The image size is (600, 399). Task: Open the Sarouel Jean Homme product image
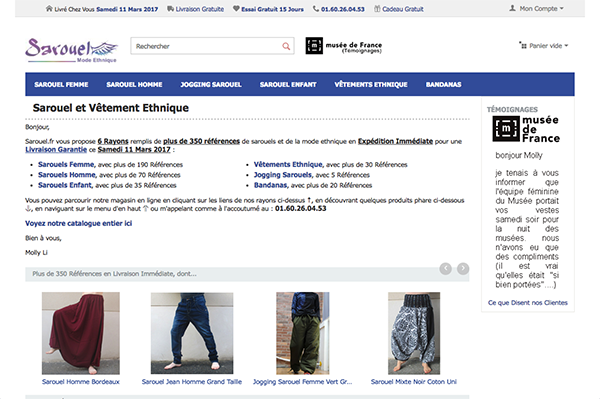click(x=192, y=333)
